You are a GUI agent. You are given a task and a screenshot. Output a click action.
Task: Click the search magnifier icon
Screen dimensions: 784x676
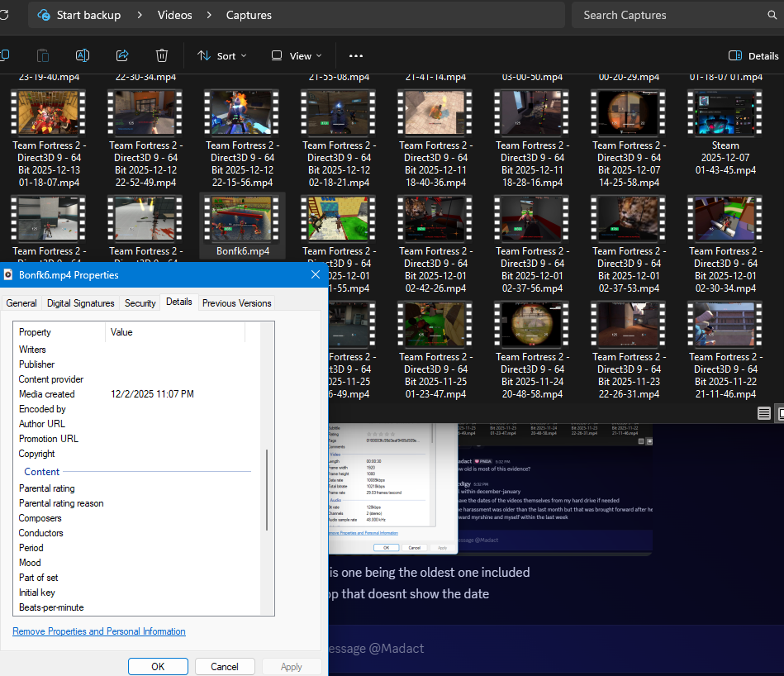[x=772, y=15]
